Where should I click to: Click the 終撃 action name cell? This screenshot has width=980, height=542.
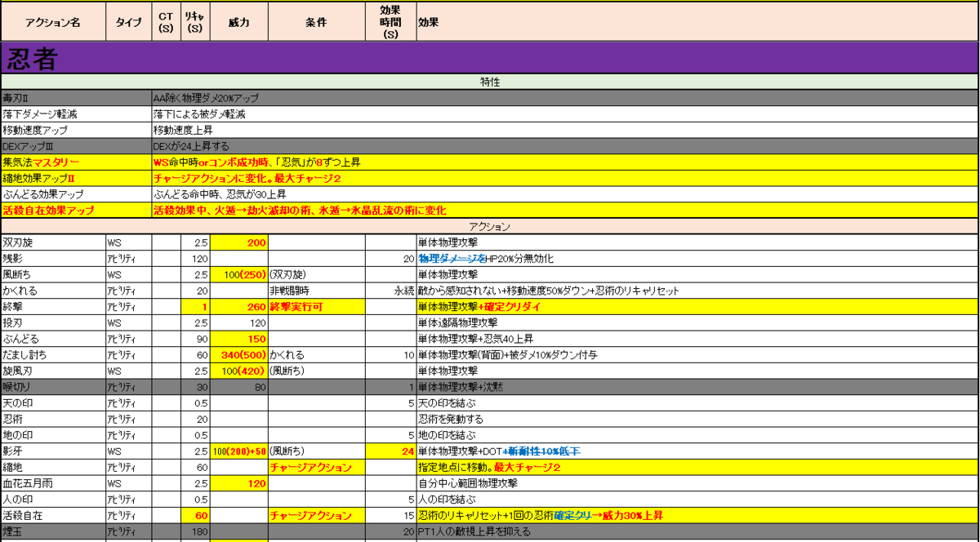point(53,307)
